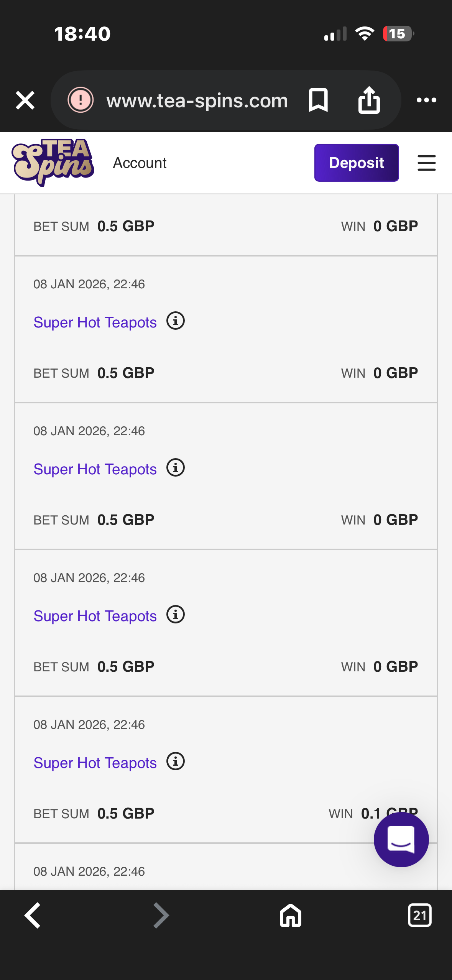The height and width of the screenshot is (980, 452).
Task: Select the Account header label
Action: click(x=140, y=163)
